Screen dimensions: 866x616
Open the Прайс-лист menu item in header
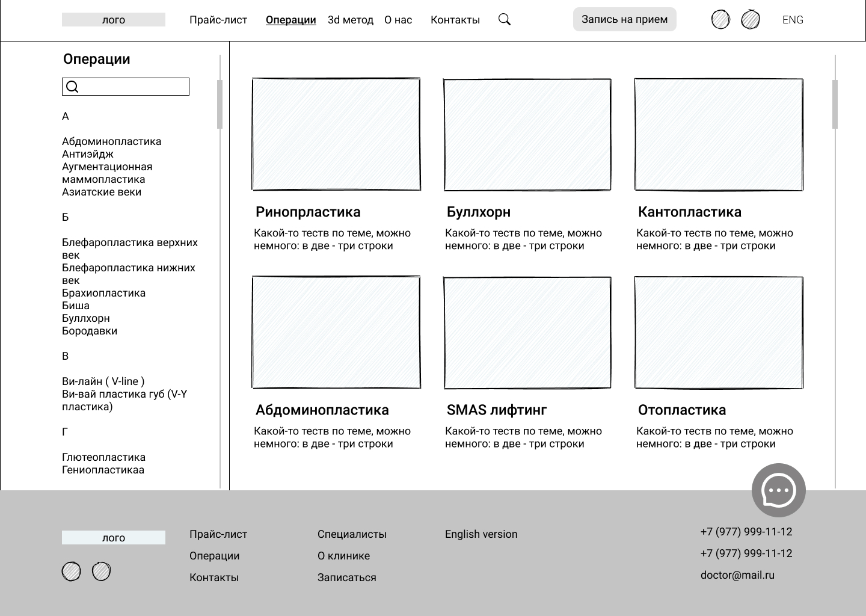[x=218, y=20]
